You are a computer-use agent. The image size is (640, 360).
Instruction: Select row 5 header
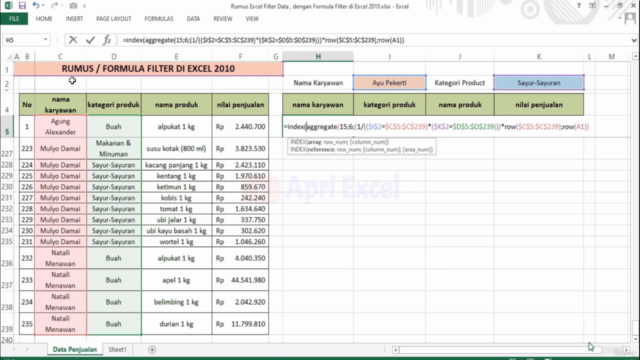pyautogui.click(x=7, y=127)
